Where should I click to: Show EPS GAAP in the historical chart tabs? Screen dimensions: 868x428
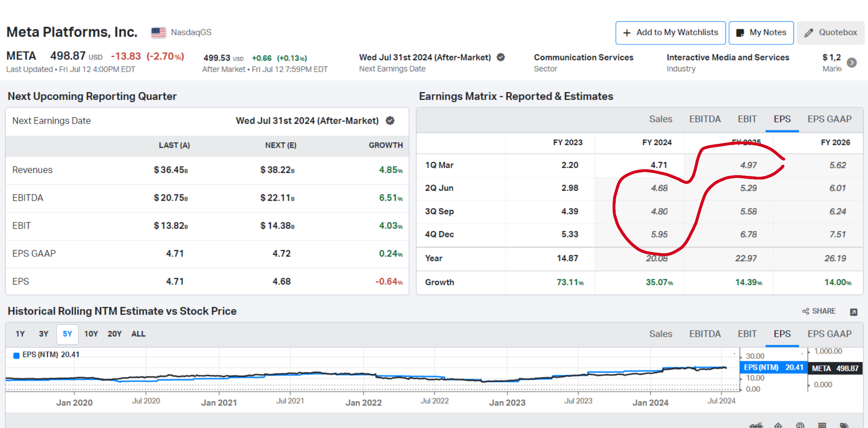point(830,334)
